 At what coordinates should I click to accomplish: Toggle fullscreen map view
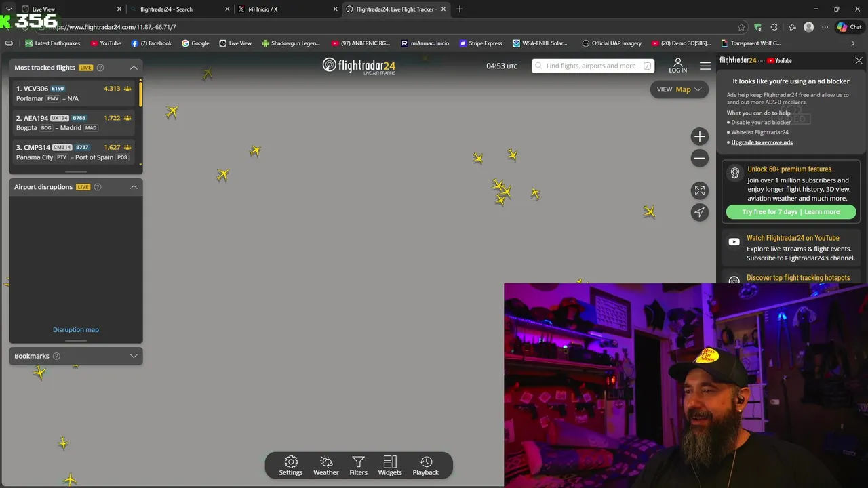coord(700,190)
